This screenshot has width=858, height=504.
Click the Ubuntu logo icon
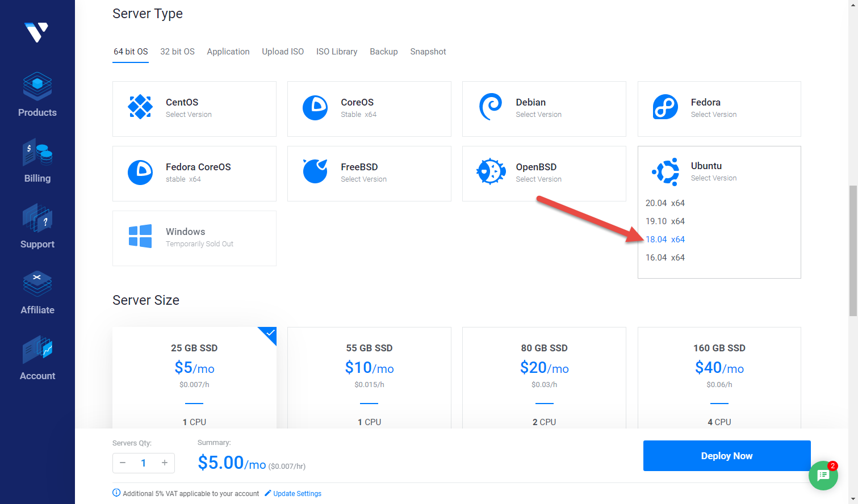[666, 171]
